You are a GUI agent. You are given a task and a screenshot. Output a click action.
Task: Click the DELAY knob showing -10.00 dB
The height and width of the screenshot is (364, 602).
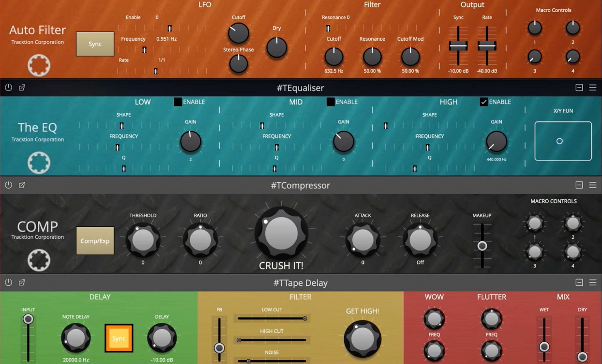(162, 338)
